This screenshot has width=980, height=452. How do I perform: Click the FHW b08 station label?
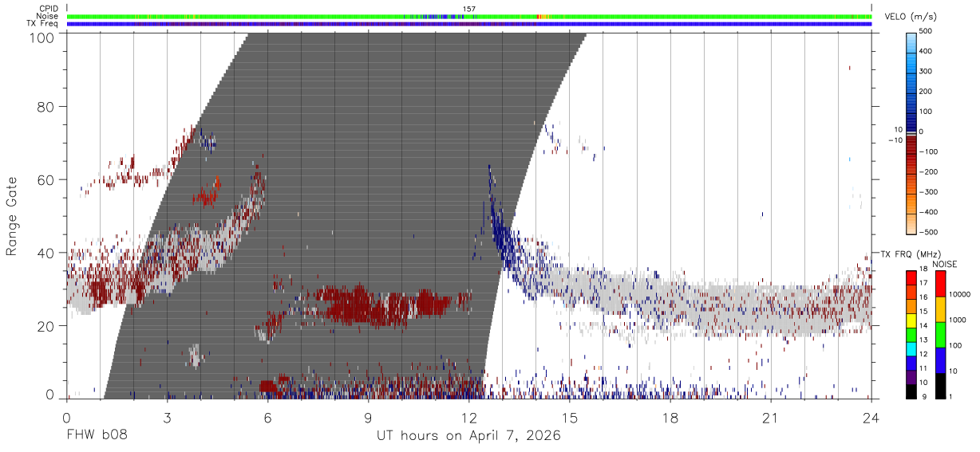(97, 436)
